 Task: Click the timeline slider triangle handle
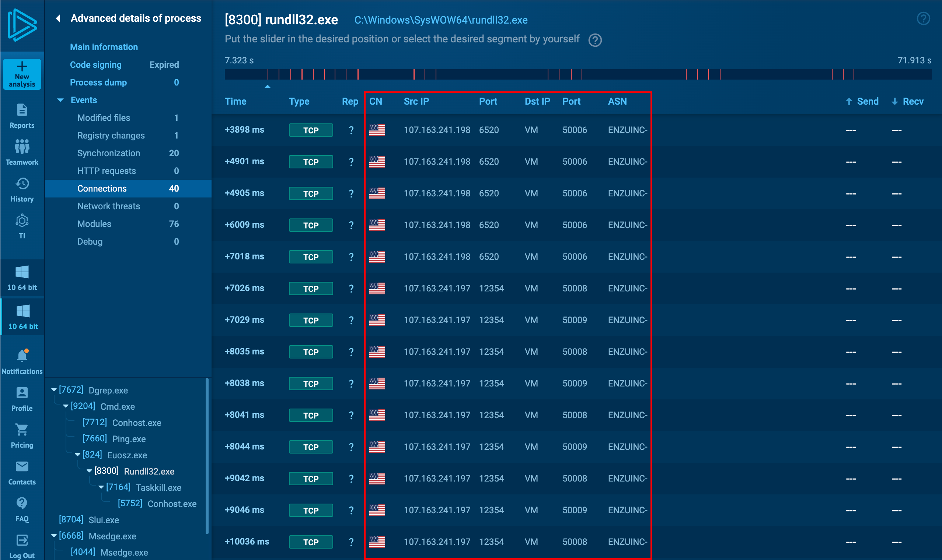(268, 87)
